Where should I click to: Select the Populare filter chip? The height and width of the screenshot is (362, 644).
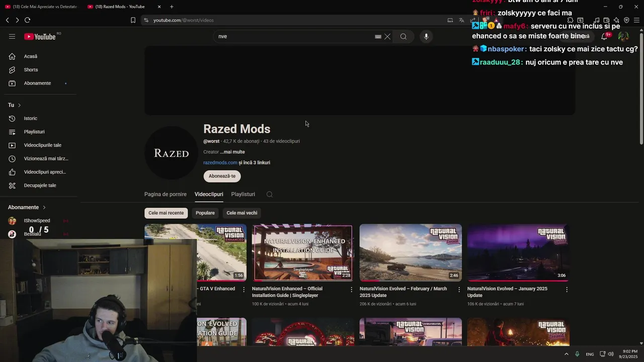point(205,213)
